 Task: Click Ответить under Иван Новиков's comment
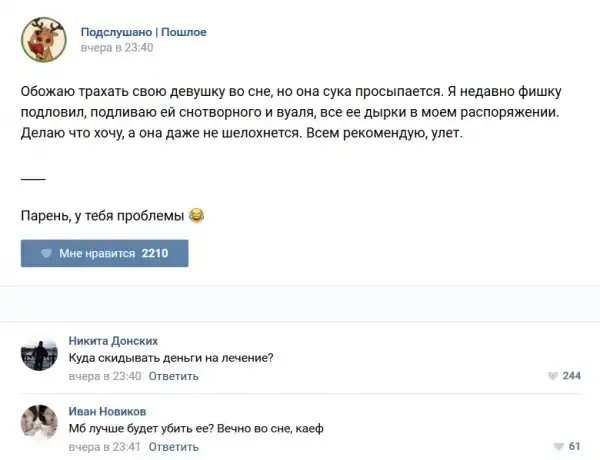click(173, 447)
